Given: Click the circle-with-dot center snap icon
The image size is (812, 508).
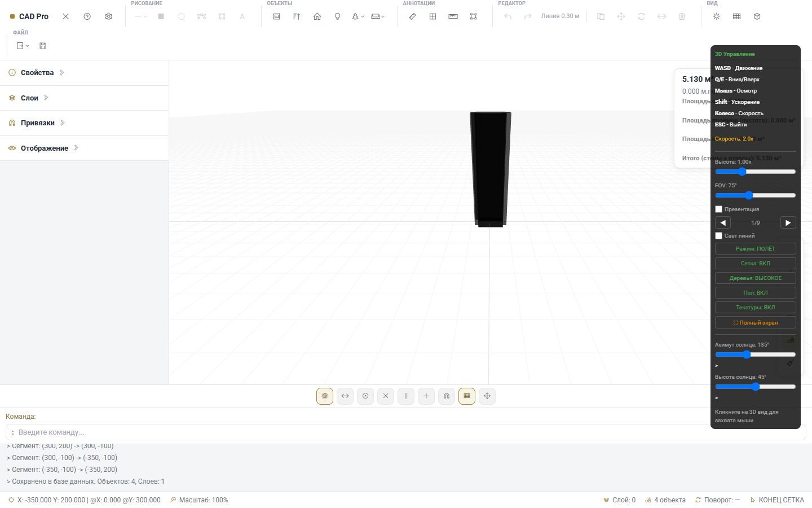Looking at the screenshot, I should click(x=365, y=396).
